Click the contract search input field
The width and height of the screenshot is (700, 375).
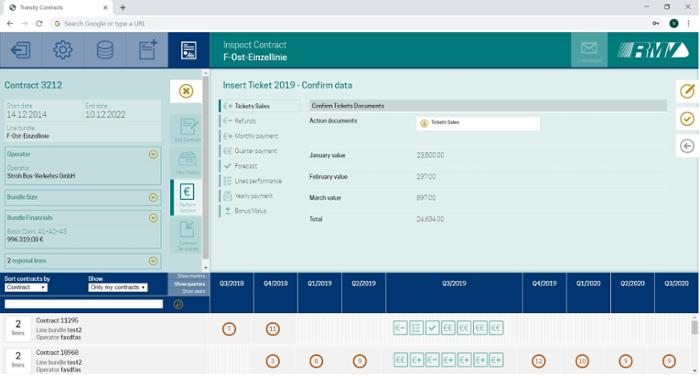pyautogui.click(x=84, y=304)
